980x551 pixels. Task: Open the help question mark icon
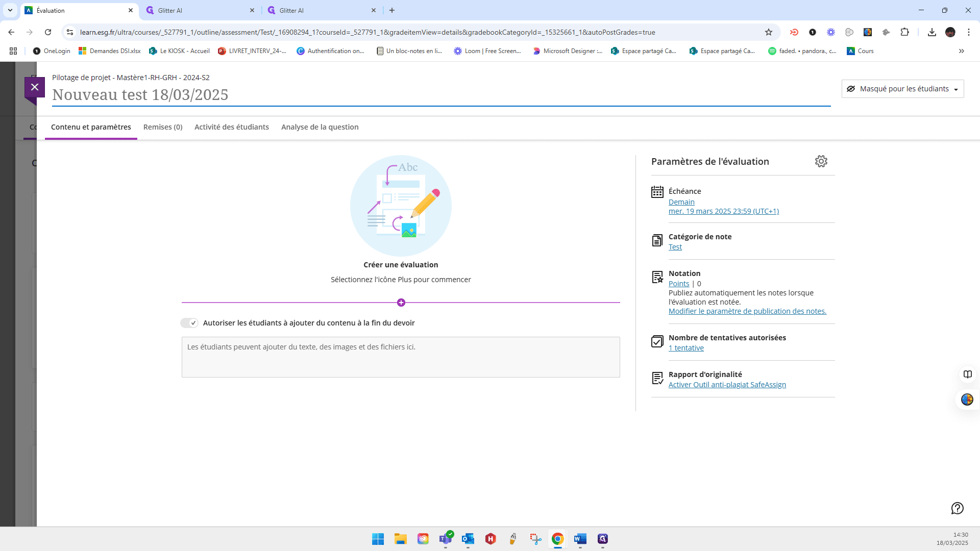957,508
